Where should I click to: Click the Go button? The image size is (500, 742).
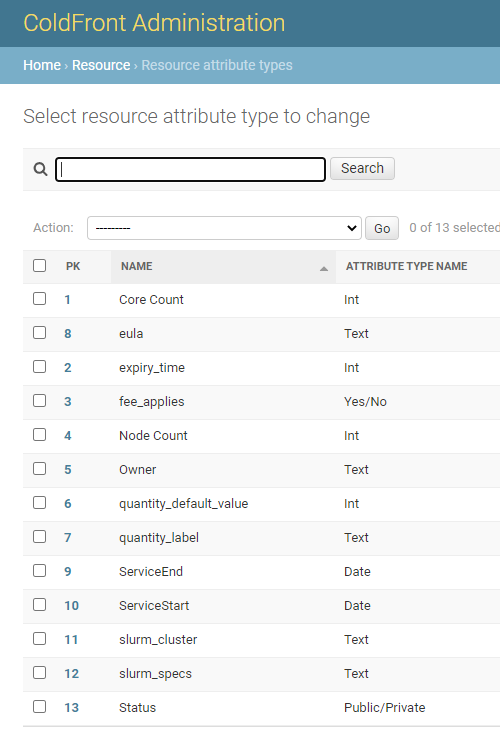(382, 228)
